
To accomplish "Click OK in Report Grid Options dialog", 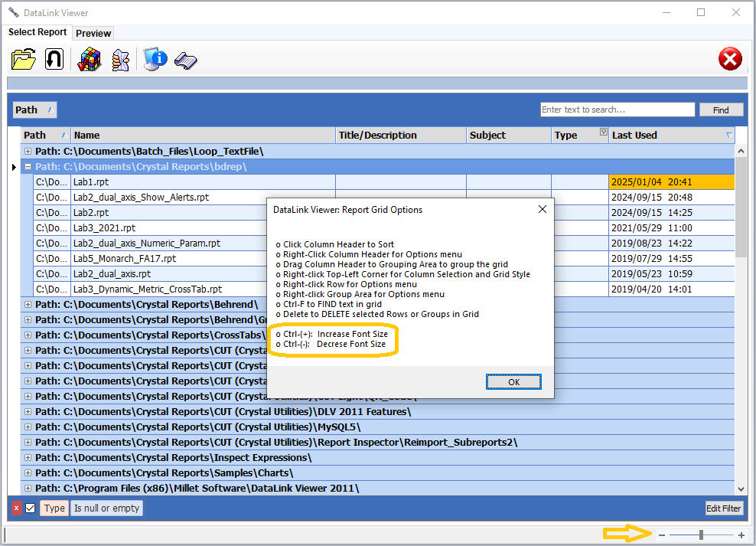I will [513, 382].
